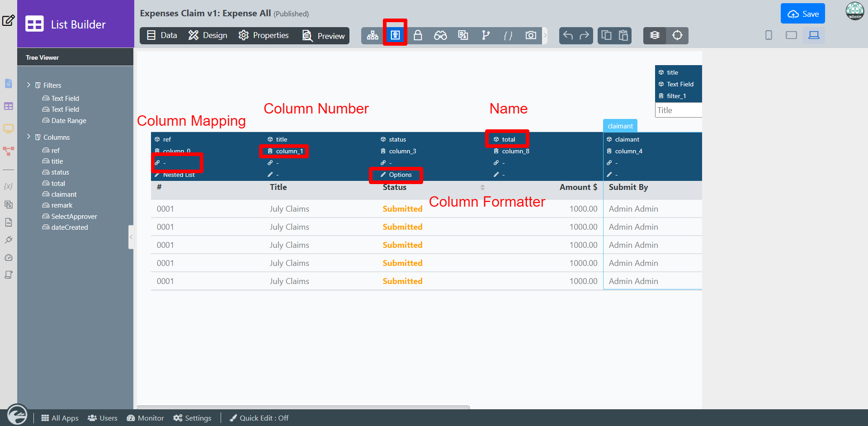Click the redo arrow icon
The height and width of the screenshot is (426, 868).
(x=584, y=35)
